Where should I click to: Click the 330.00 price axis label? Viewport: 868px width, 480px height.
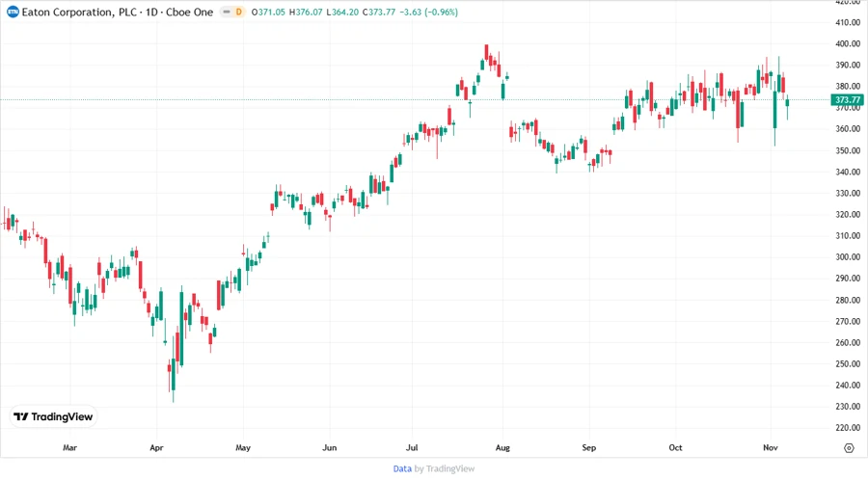pyautogui.click(x=848, y=193)
